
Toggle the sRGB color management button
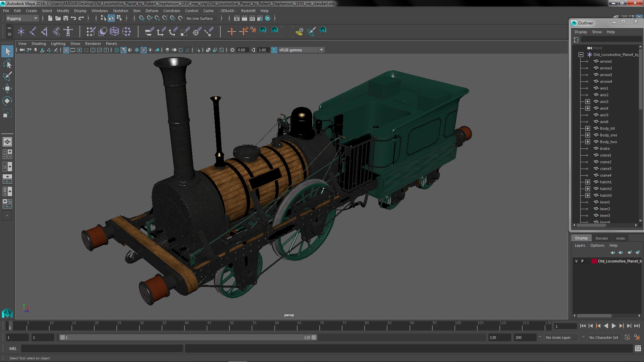click(x=274, y=50)
